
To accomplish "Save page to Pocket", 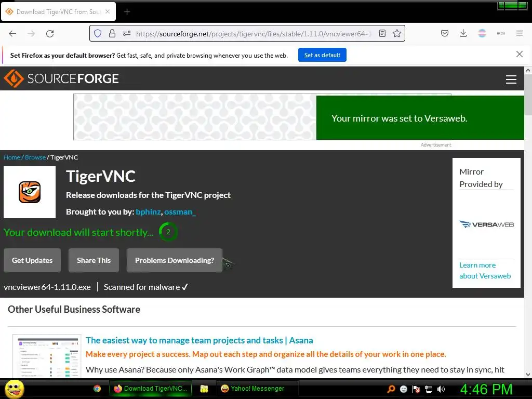I will [x=445, y=33].
